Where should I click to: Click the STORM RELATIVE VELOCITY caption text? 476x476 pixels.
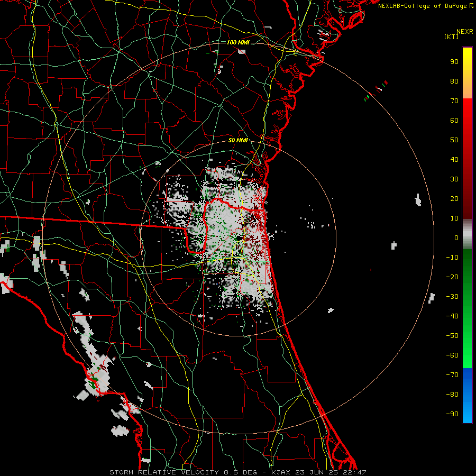pos(164,472)
